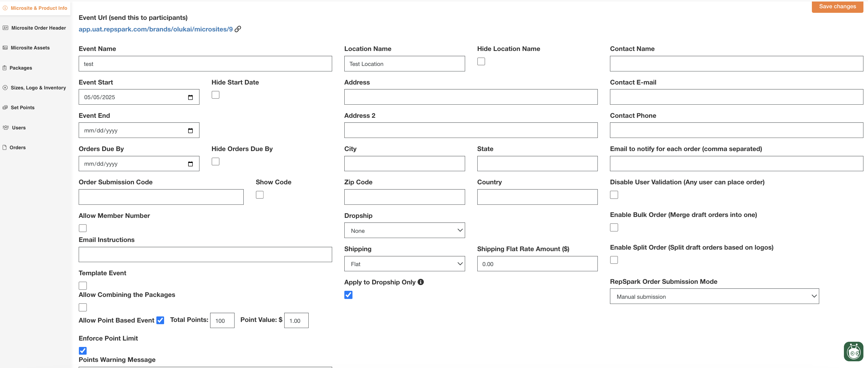Click the Microsite Assets image icon
Screen dimensions: 868x368
pyautogui.click(x=5, y=48)
